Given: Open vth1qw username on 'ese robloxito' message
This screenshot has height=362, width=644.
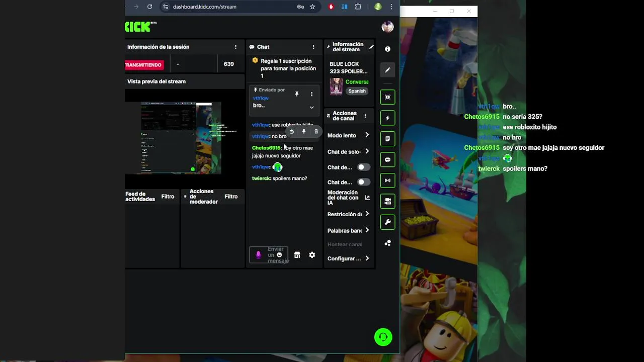Looking at the screenshot, I should [261, 125].
